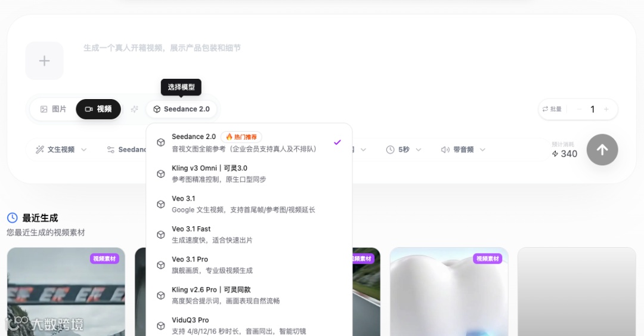Click the camera icon in 视频 tab

tap(89, 109)
